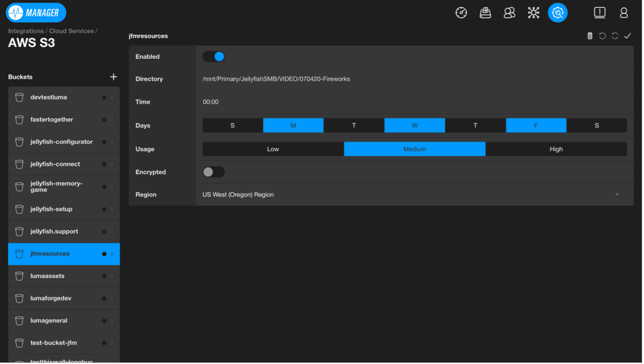Open the shares drive icon
Viewport: 644px width, 364px height.
[x=485, y=12]
